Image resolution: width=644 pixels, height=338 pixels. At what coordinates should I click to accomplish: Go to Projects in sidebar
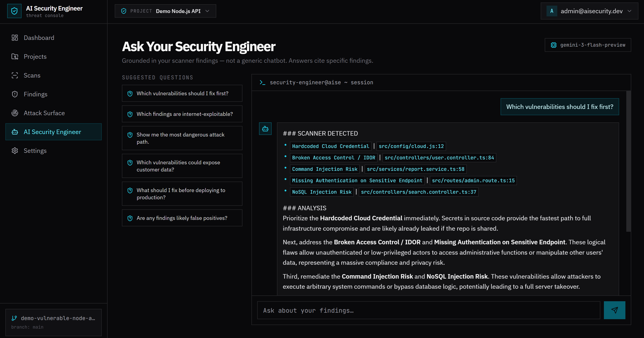click(54, 56)
